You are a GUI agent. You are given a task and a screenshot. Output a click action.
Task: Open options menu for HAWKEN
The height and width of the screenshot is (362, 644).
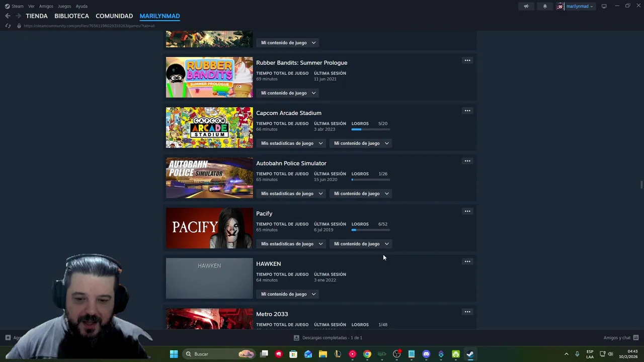[x=467, y=261]
